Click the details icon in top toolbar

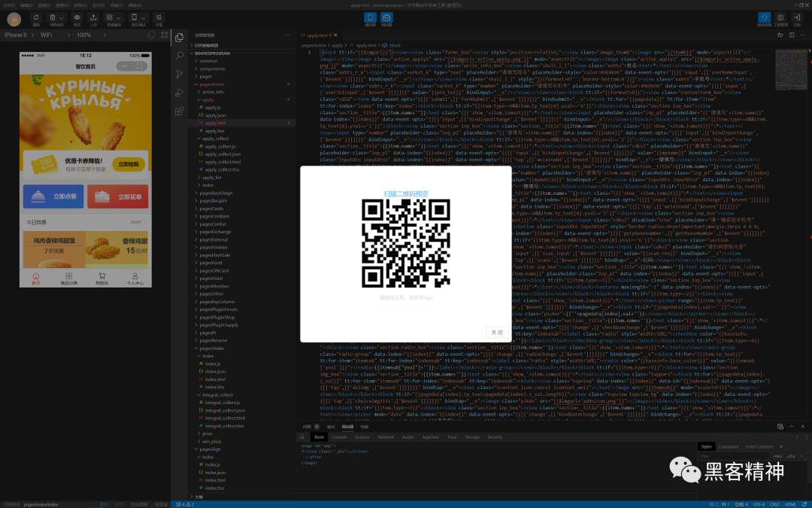point(159,17)
